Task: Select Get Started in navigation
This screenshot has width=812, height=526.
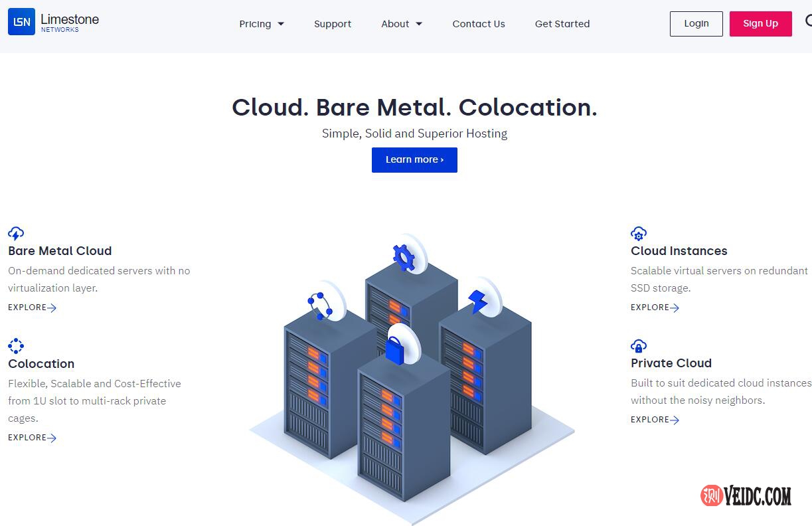Action: click(562, 24)
